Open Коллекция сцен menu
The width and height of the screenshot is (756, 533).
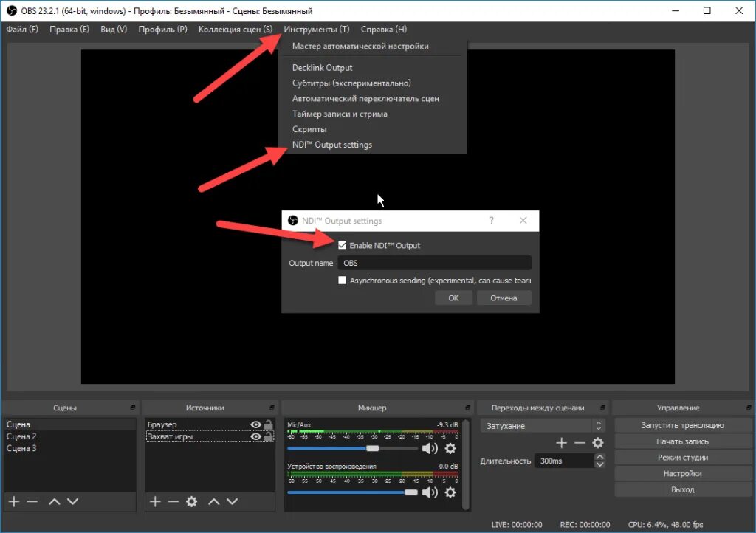236,30
